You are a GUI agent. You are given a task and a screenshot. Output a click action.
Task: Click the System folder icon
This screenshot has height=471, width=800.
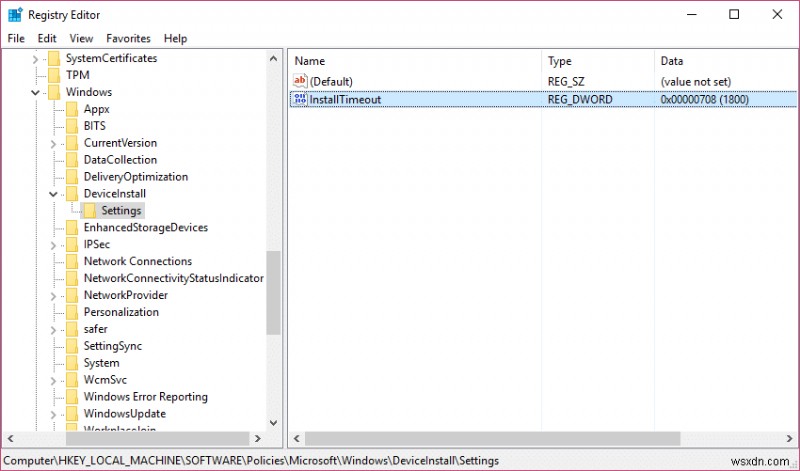(72, 363)
